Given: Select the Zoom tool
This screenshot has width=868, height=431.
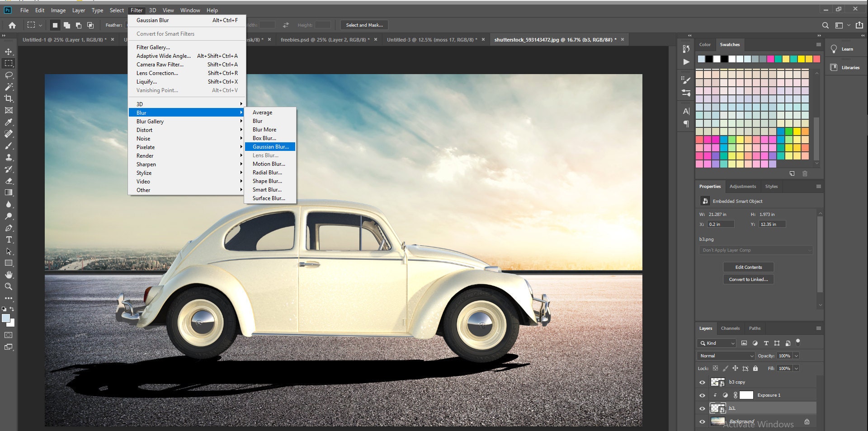Looking at the screenshot, I should click(9, 286).
